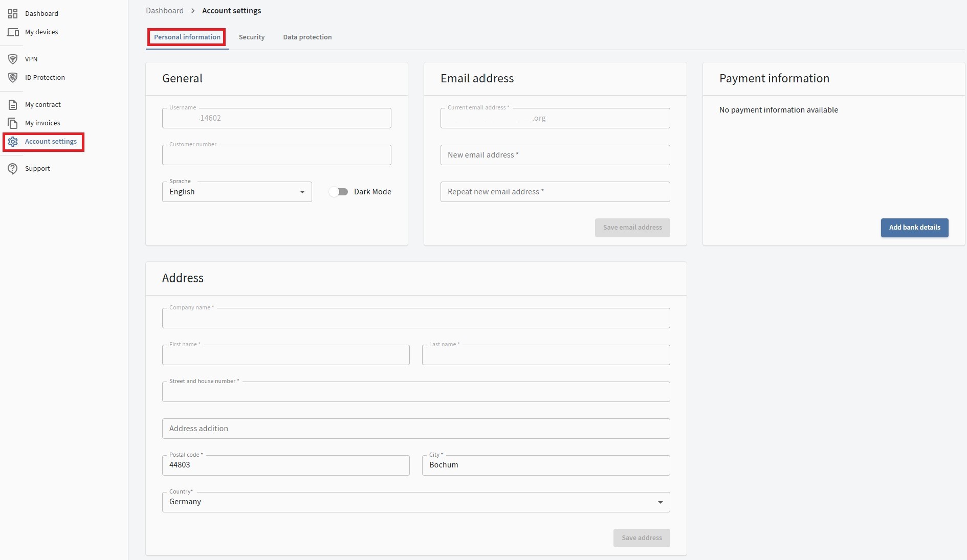
Task: Select the Personal information tab
Action: 187,37
